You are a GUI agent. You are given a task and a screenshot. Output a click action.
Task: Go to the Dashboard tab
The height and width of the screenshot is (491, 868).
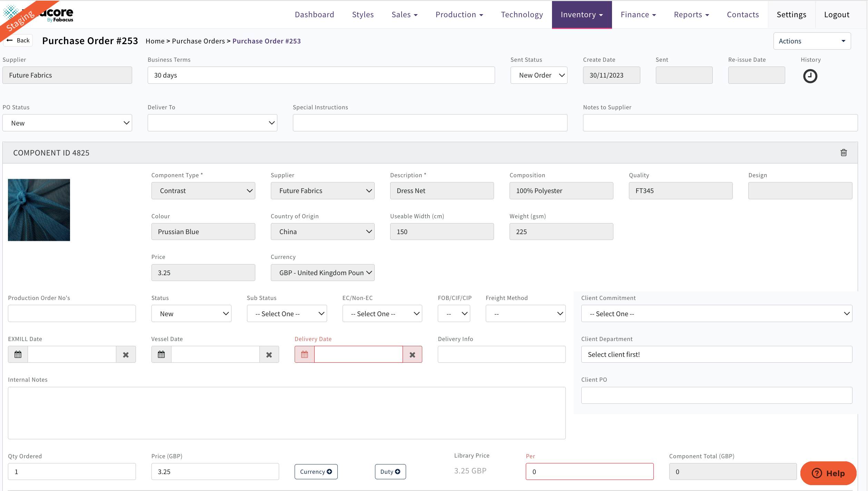314,14
